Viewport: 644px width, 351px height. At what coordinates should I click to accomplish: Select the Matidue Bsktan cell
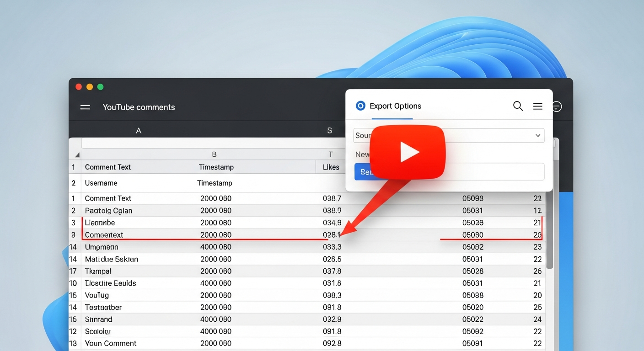pos(111,259)
